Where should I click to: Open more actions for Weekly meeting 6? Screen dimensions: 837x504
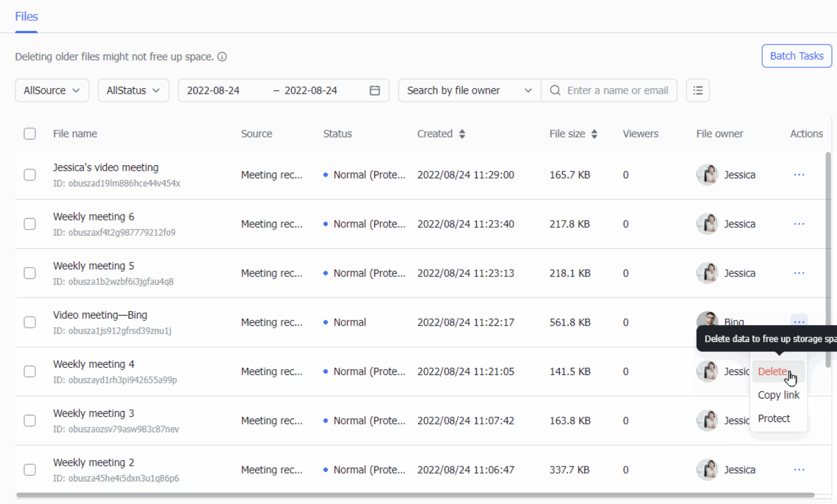tap(799, 224)
